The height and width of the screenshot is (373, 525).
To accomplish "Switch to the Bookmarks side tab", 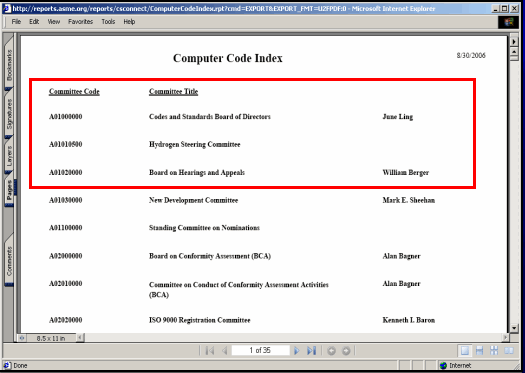I will tap(9, 64).
